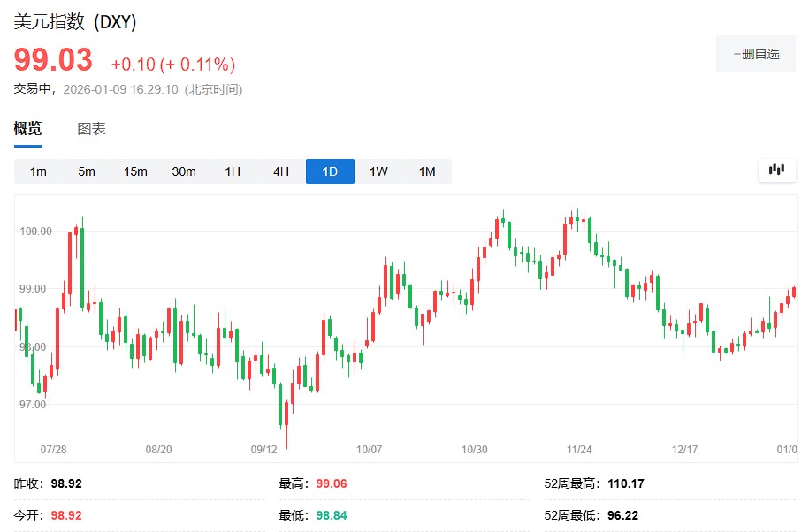Select the 30m timeframe

[x=184, y=171]
